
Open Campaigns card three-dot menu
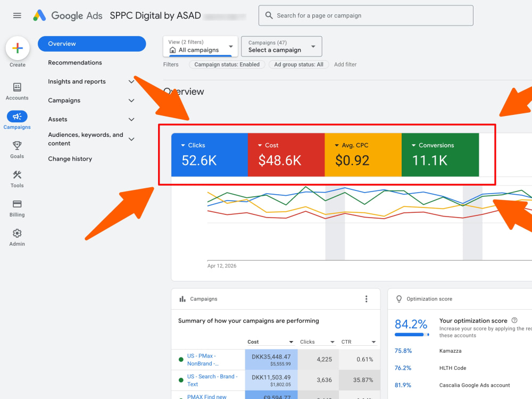coord(366,299)
